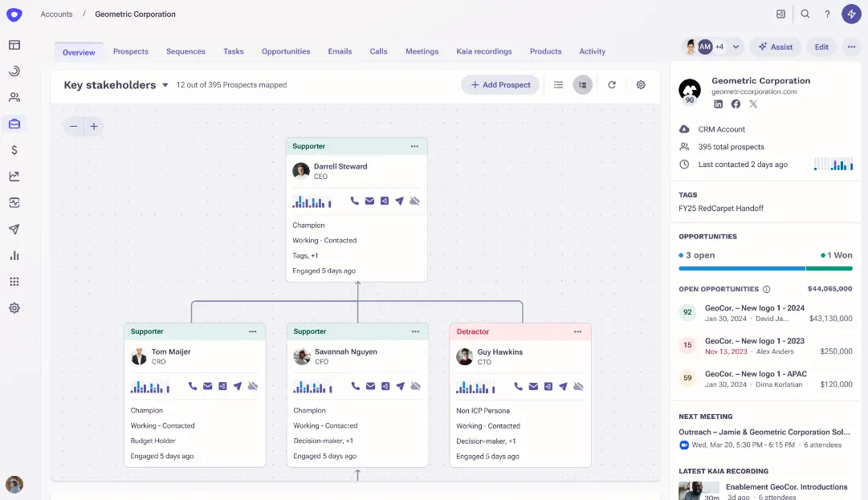Open the settings gear at sidebar bottom
The height and width of the screenshot is (500, 868).
pyautogui.click(x=14, y=307)
